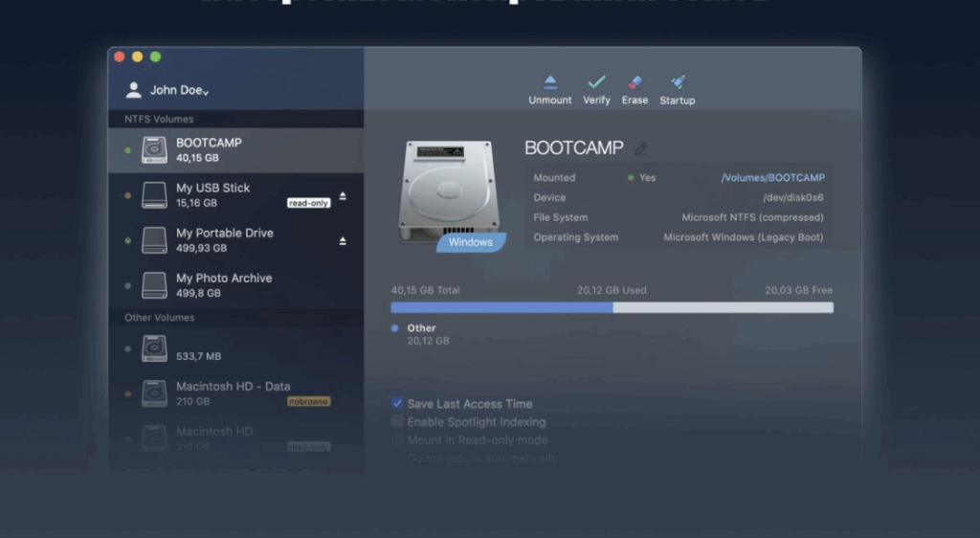Click the 533,7 MB volume disk icon
Viewport: 980px width, 538px height.
pos(154,348)
